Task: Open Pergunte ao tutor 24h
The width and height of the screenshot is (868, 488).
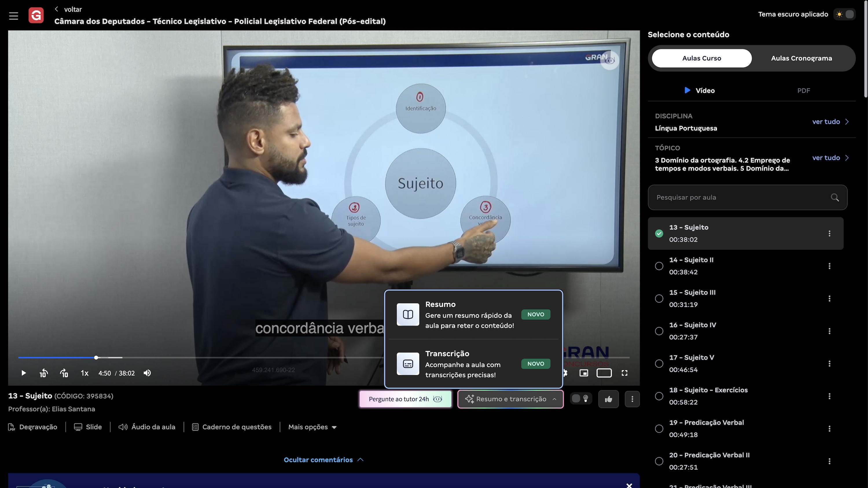Action: [405, 399]
